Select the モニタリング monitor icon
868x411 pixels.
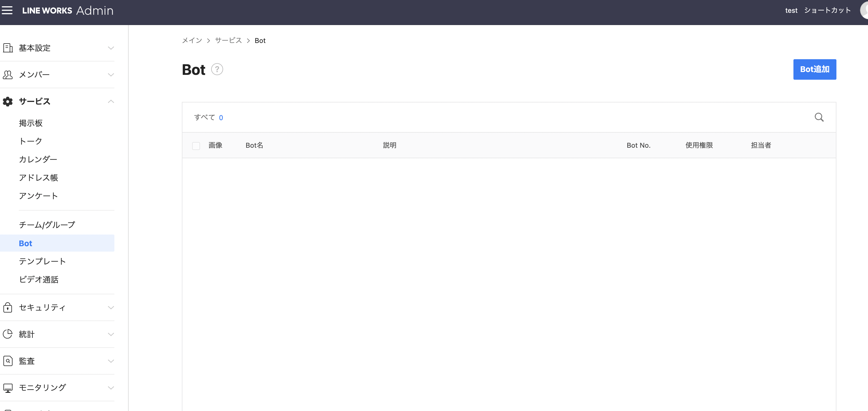coord(8,387)
